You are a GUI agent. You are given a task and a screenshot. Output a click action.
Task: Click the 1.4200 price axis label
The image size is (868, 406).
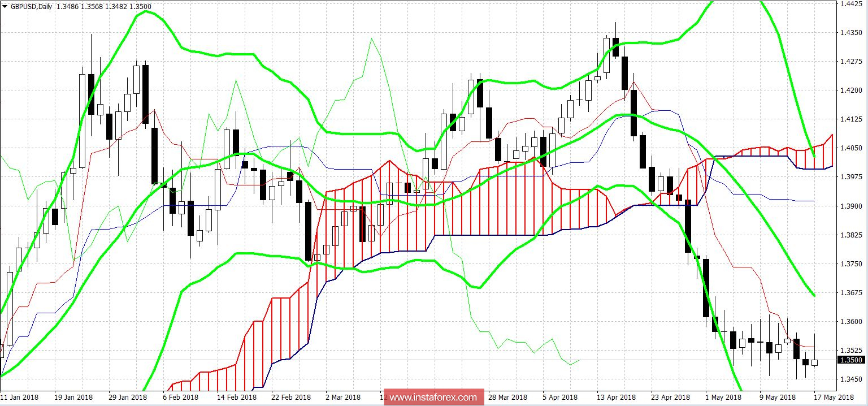[851, 90]
